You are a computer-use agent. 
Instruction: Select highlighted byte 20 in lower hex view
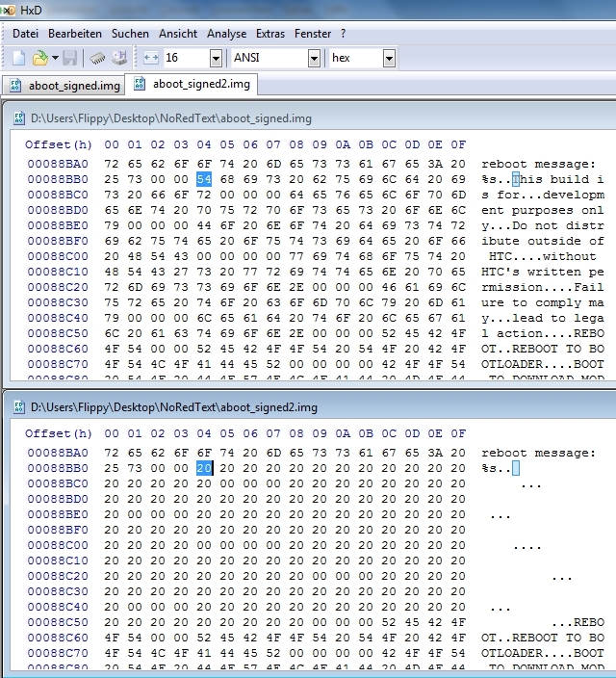tap(204, 467)
